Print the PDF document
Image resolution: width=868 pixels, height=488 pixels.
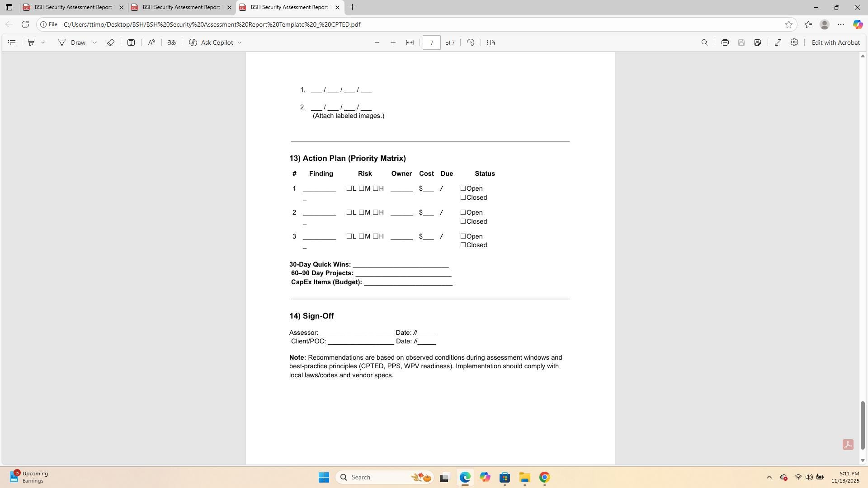725,42
